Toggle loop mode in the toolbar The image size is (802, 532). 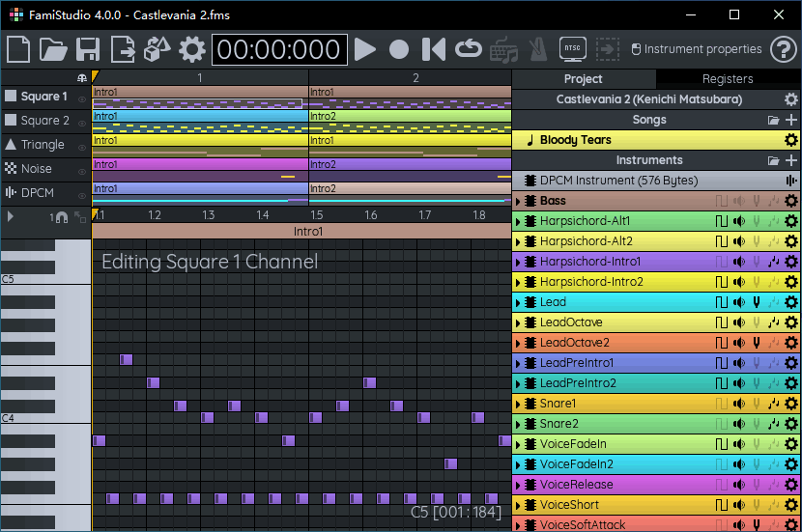point(468,49)
